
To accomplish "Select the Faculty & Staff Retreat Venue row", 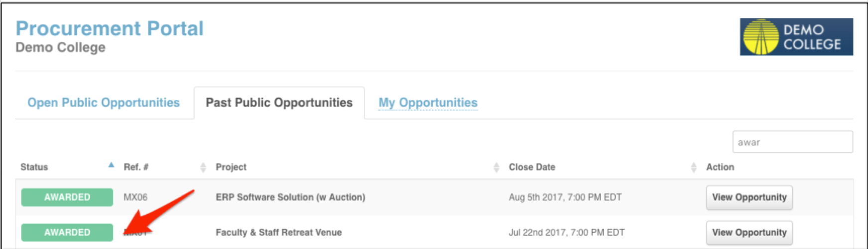I will [x=434, y=232].
